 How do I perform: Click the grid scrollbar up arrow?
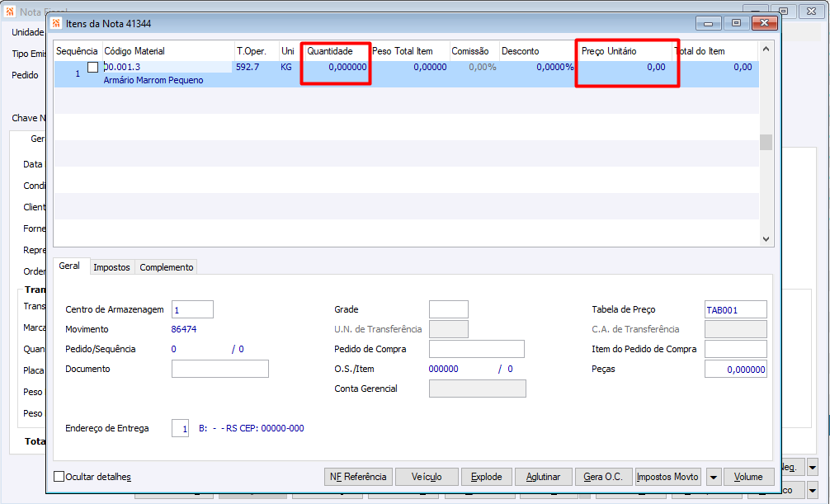[x=766, y=49]
